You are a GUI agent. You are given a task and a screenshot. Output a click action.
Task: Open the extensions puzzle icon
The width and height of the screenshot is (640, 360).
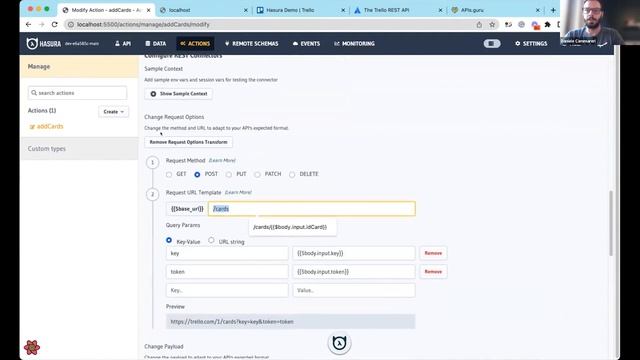point(548,24)
